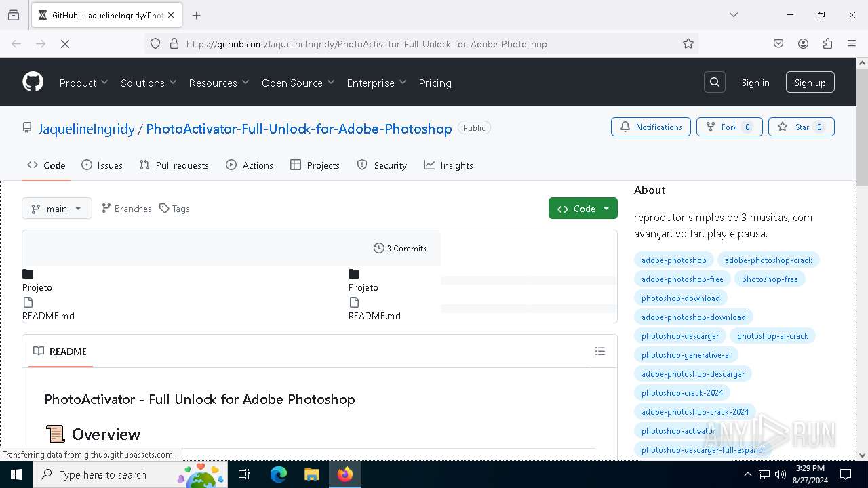Open Task View on taskbar
The height and width of the screenshot is (488, 868).
coord(244,474)
